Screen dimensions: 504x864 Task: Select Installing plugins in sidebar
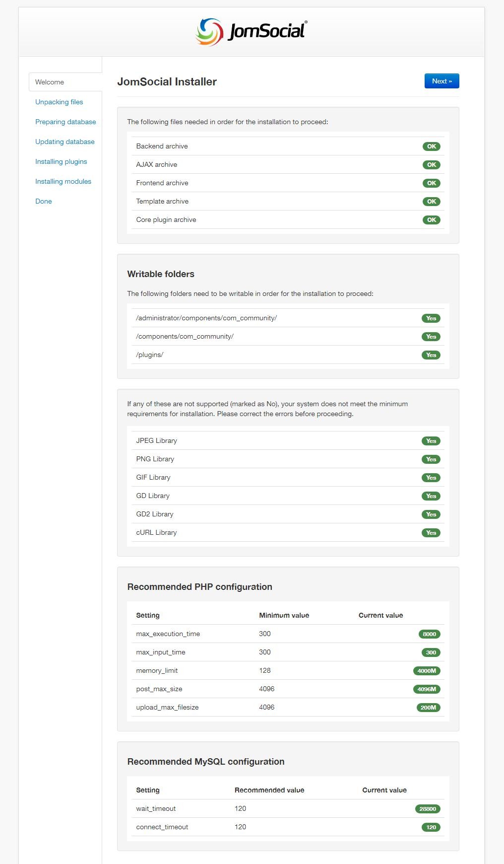[61, 161]
